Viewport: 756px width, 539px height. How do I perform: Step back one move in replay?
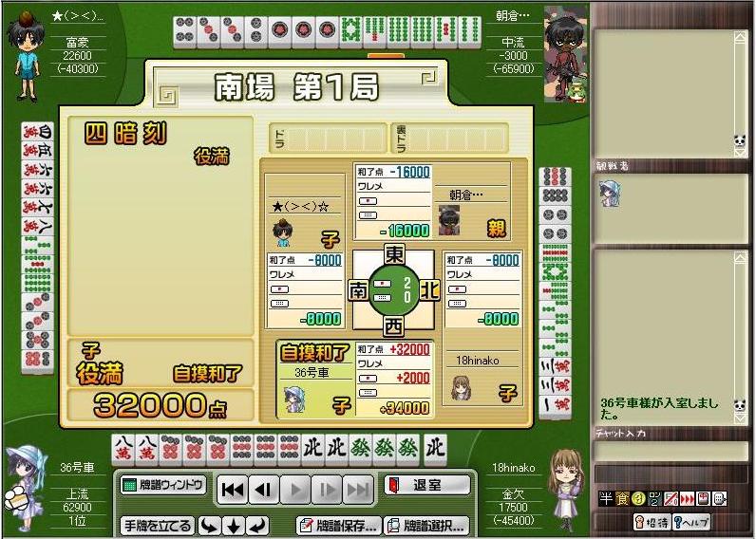coord(264,490)
